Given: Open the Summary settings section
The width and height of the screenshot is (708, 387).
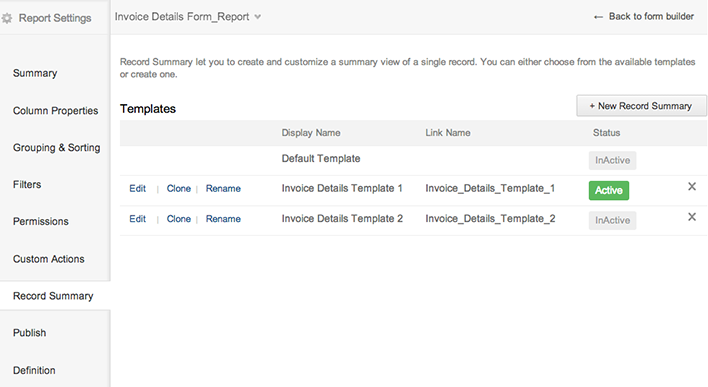Looking at the screenshot, I should click(35, 73).
